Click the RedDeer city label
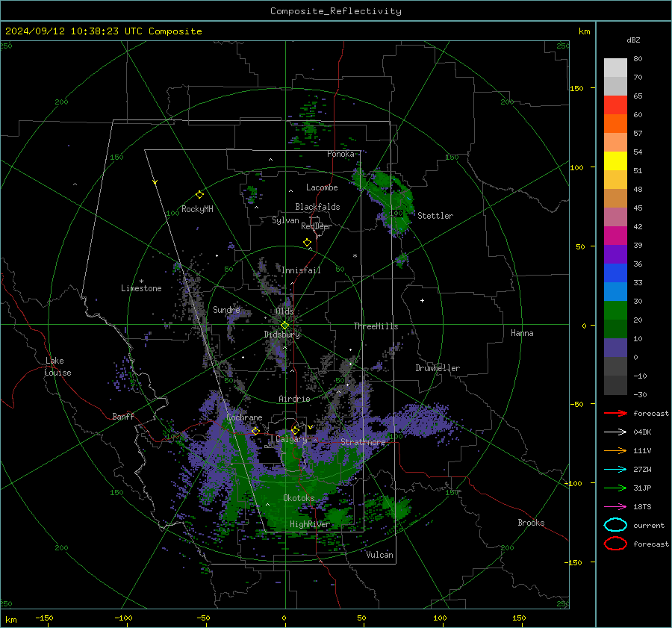The height and width of the screenshot is (628, 672). 317,226
